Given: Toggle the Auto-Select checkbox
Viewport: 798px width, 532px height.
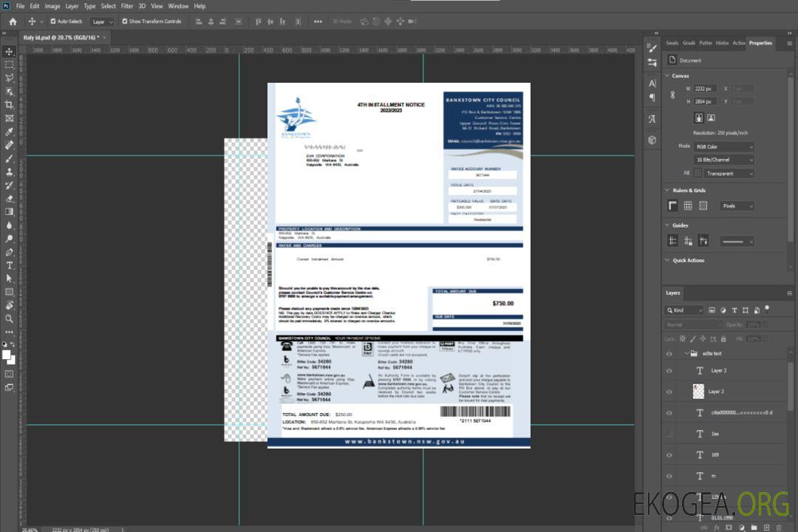Looking at the screenshot, I should click(53, 21).
